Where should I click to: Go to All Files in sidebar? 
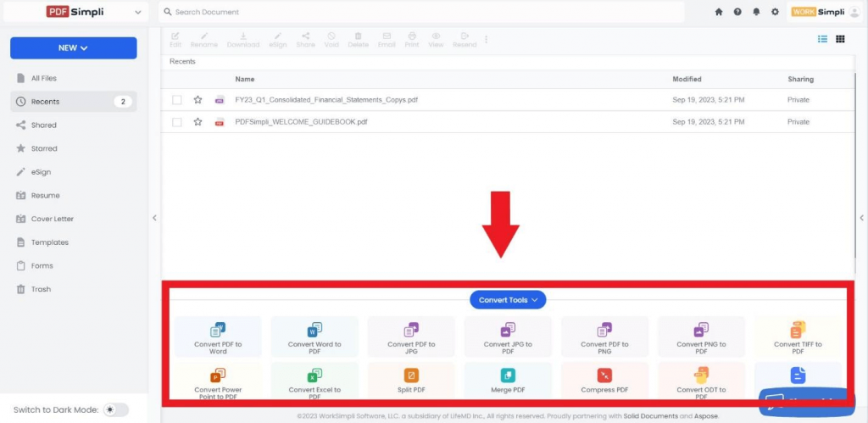[x=44, y=78]
